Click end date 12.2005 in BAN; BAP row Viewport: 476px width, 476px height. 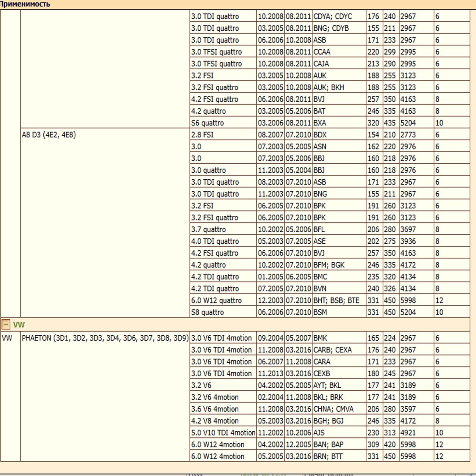click(298, 444)
